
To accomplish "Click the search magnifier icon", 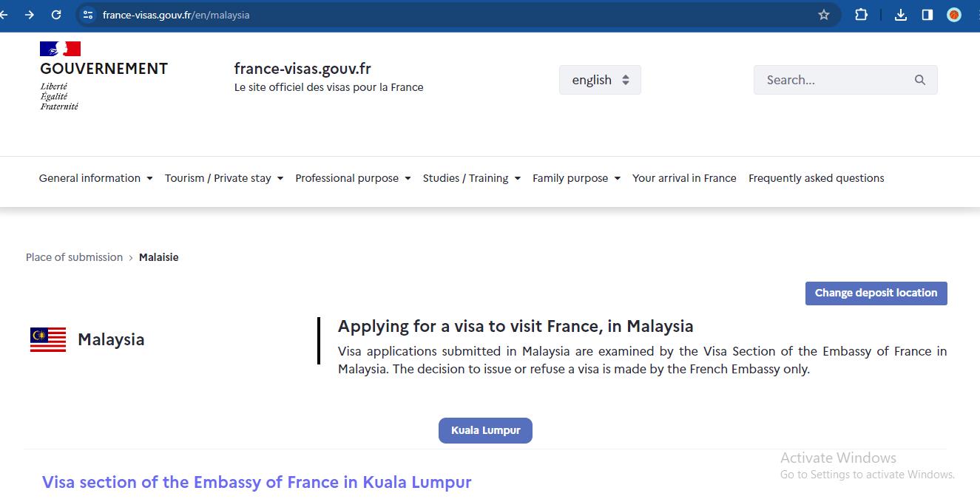I will tap(919, 79).
